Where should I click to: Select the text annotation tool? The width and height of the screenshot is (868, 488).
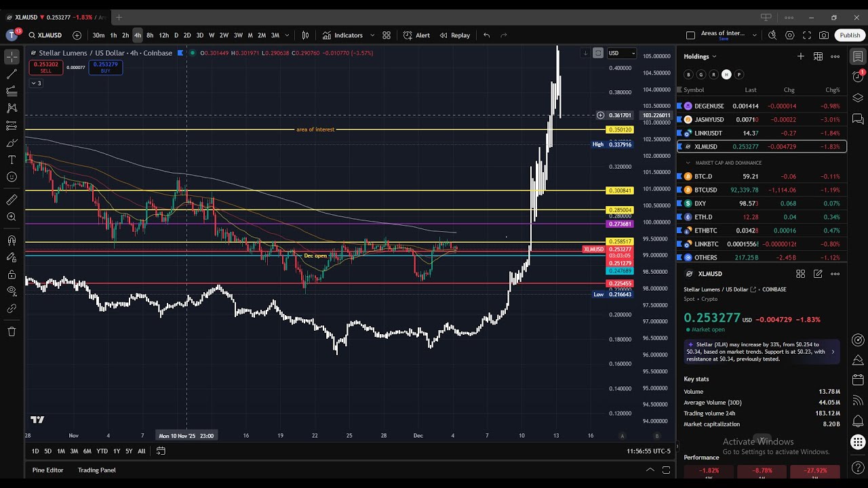click(x=12, y=159)
